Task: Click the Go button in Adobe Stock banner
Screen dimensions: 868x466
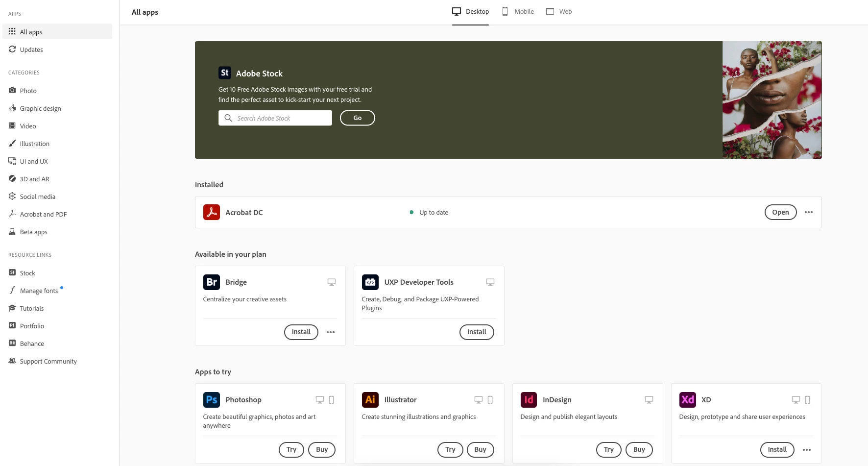Action: click(358, 118)
